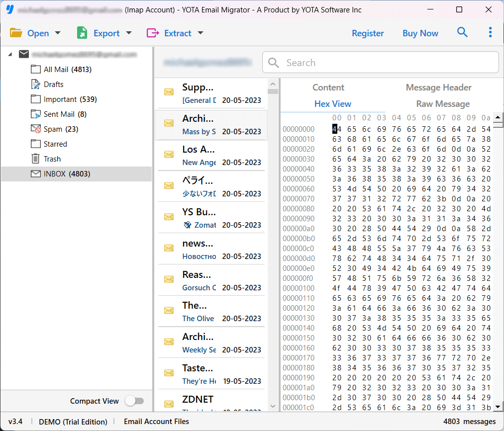This screenshot has height=431, width=504.
Task: Click message list scroll down arrow
Action: click(273, 406)
